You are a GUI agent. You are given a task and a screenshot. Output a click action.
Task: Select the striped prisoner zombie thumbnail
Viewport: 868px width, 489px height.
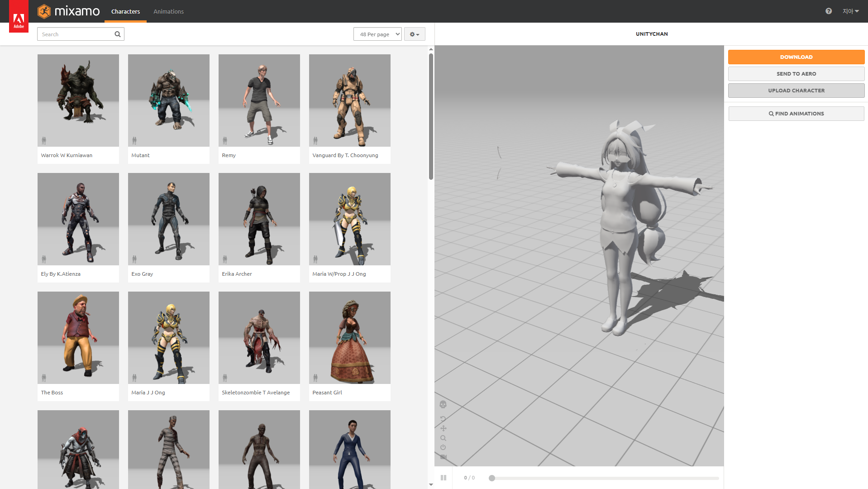[169, 450]
